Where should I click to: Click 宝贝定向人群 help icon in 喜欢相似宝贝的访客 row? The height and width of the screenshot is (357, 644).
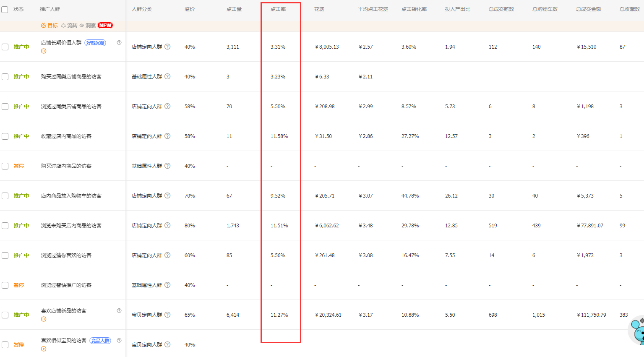(x=167, y=344)
